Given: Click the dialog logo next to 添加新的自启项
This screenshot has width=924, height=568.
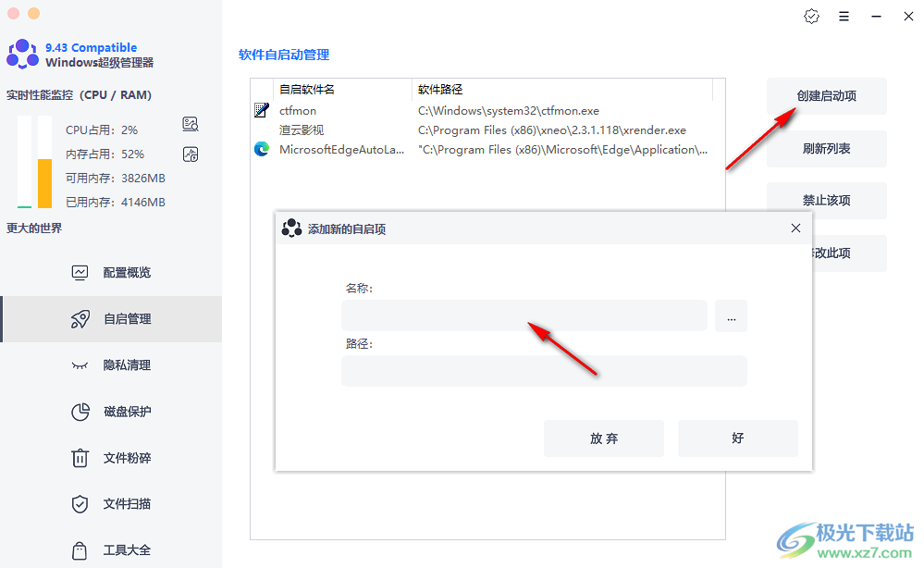Looking at the screenshot, I should tap(291, 228).
